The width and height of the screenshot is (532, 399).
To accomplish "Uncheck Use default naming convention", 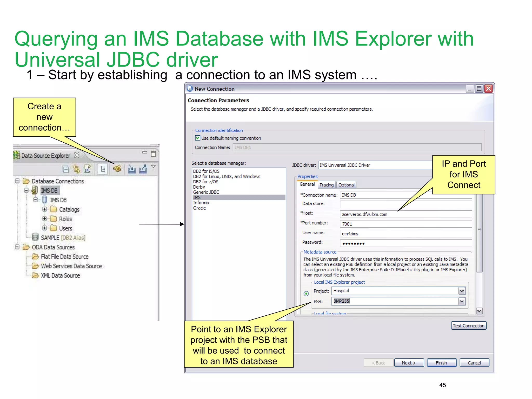I will [198, 138].
